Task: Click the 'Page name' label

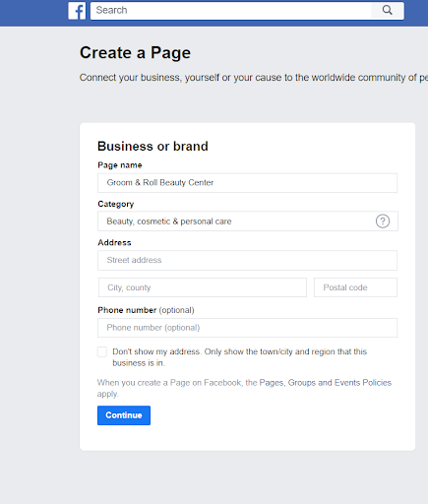Action: click(120, 165)
